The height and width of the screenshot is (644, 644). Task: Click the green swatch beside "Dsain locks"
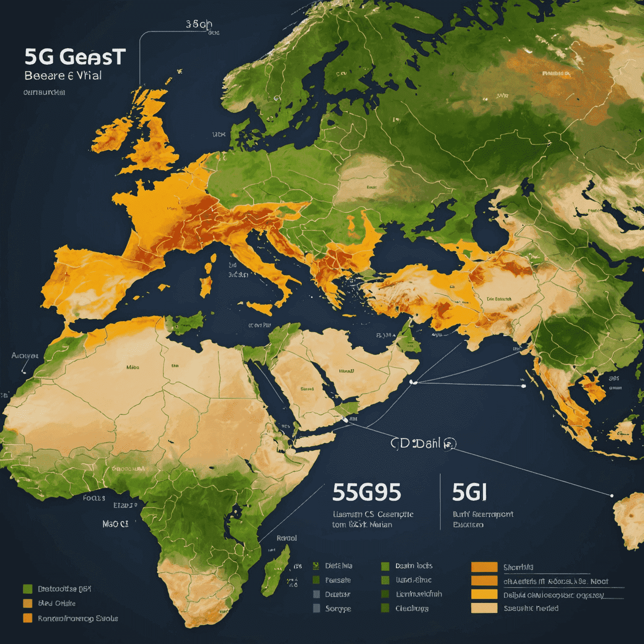[x=385, y=566]
